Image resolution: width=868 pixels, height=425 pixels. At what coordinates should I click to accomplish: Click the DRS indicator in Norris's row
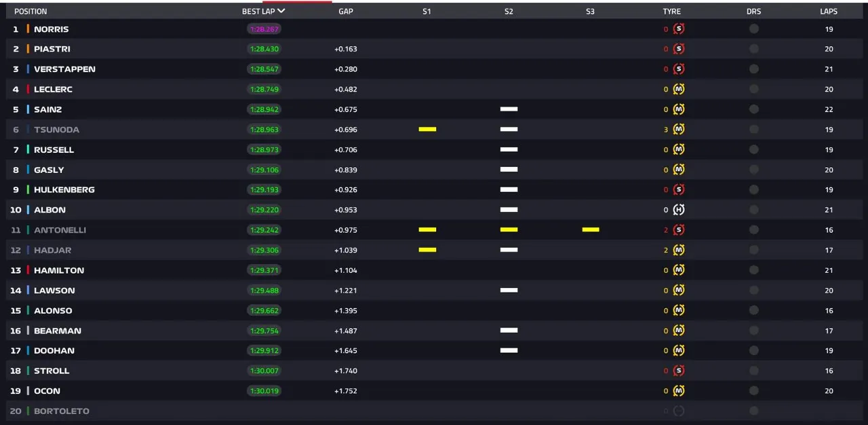[x=754, y=29]
